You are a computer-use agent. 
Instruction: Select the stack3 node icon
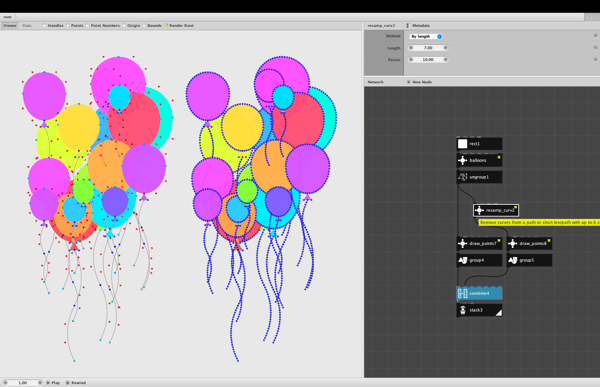462,310
